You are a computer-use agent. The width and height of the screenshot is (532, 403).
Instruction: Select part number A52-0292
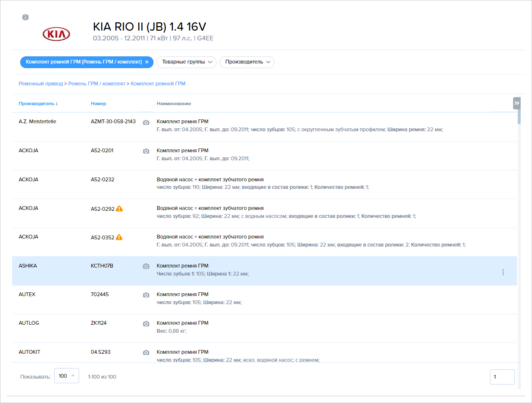click(x=103, y=209)
